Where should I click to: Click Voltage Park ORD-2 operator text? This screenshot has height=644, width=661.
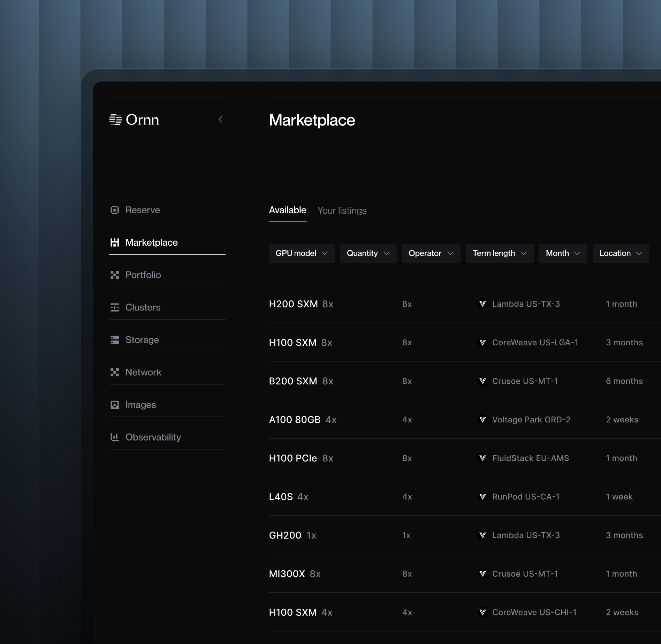pyautogui.click(x=531, y=420)
